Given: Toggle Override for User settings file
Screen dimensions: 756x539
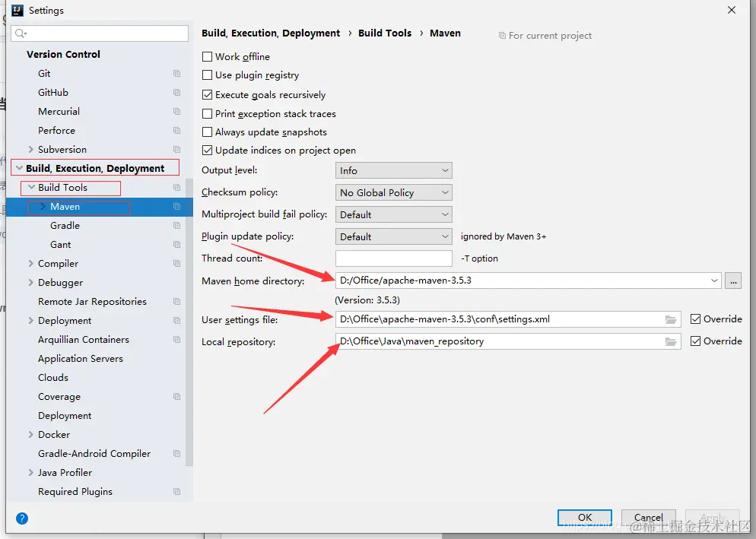Looking at the screenshot, I should (x=695, y=319).
